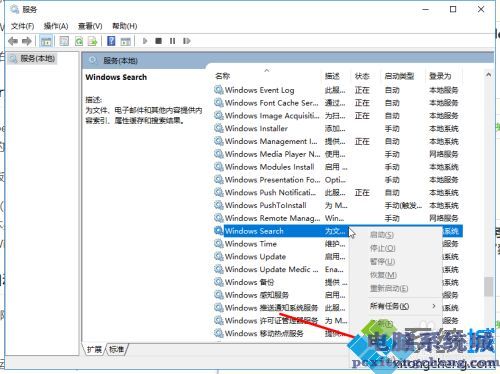Restart the service with the restart icon
Image resolution: width=500 pixels, height=374 pixels.
tap(187, 41)
